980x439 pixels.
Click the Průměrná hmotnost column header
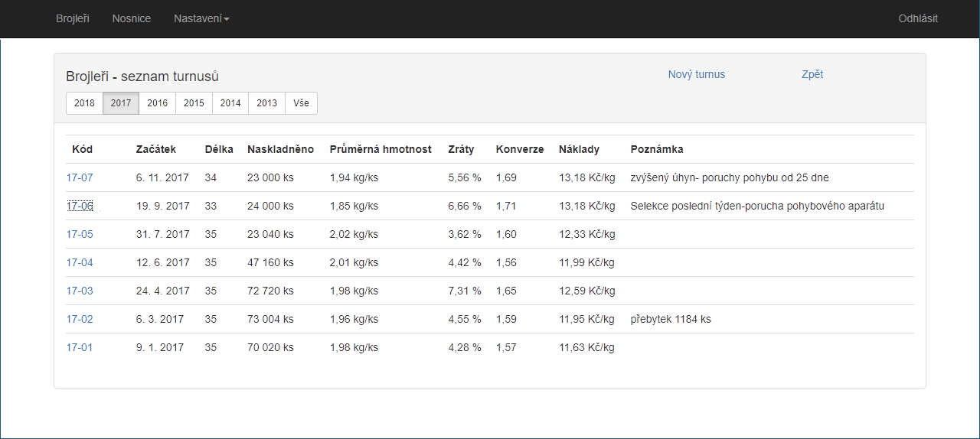coord(381,149)
